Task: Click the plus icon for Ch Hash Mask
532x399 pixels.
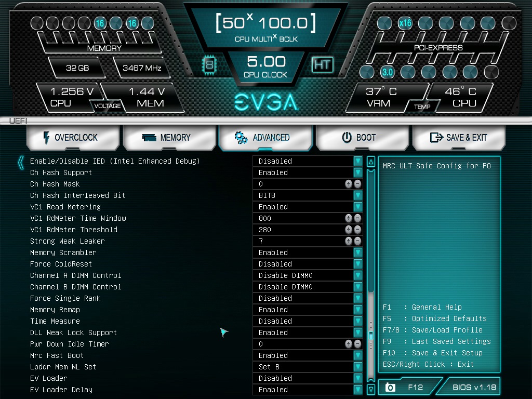Action: pos(349,184)
